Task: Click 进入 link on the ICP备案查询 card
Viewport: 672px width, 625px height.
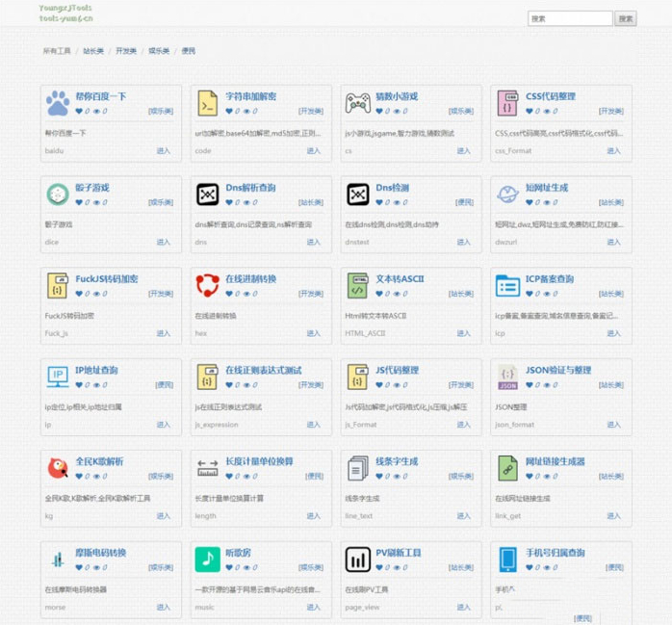Action: (613, 333)
